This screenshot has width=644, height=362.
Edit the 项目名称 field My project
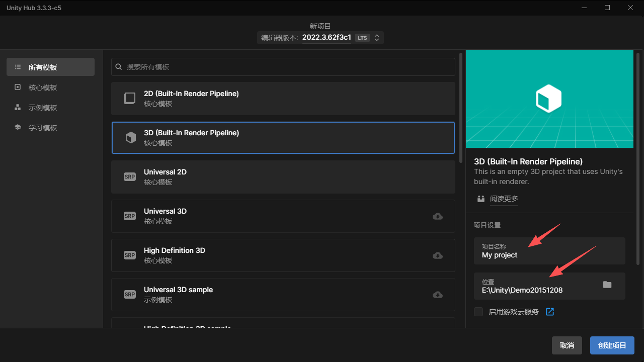(x=549, y=251)
